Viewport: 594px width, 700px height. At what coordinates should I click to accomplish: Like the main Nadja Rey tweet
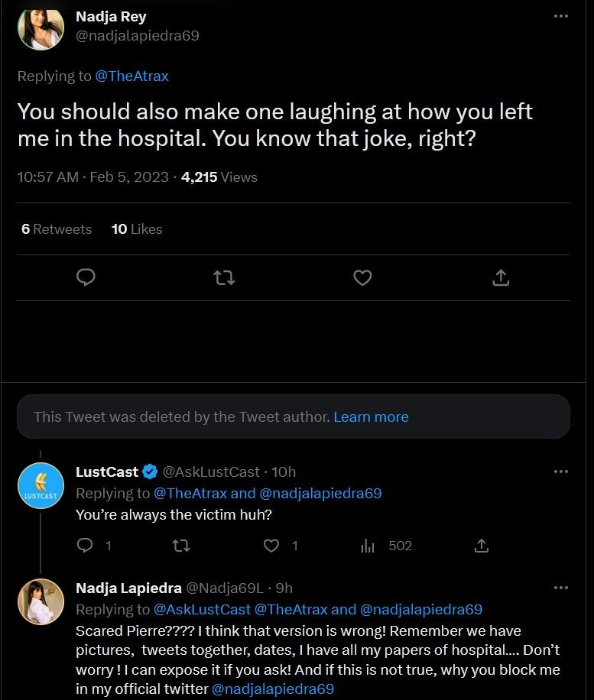[x=362, y=277]
